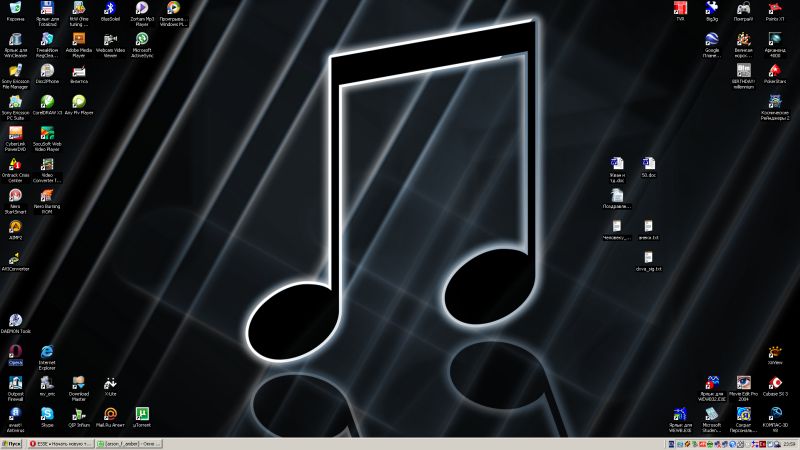Viewport: 800px width, 450px height.
Task: Open avast! Antivirus shortcut
Action: pyautogui.click(x=15, y=420)
